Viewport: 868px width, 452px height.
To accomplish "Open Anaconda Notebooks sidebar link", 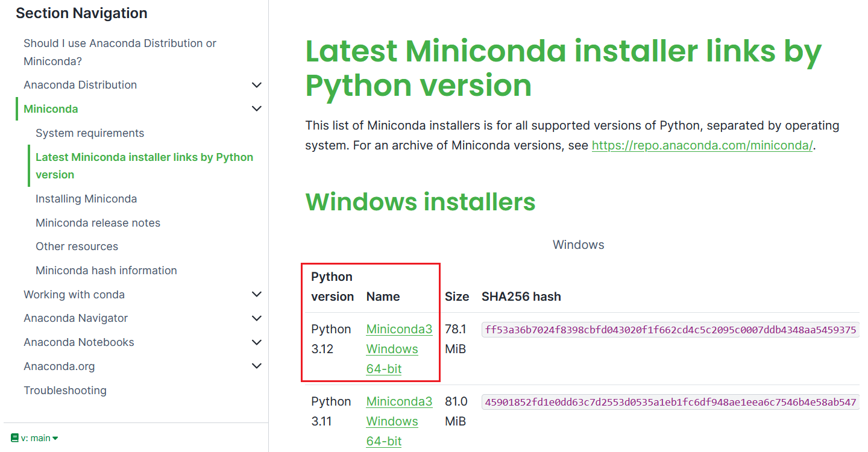I will 79,342.
